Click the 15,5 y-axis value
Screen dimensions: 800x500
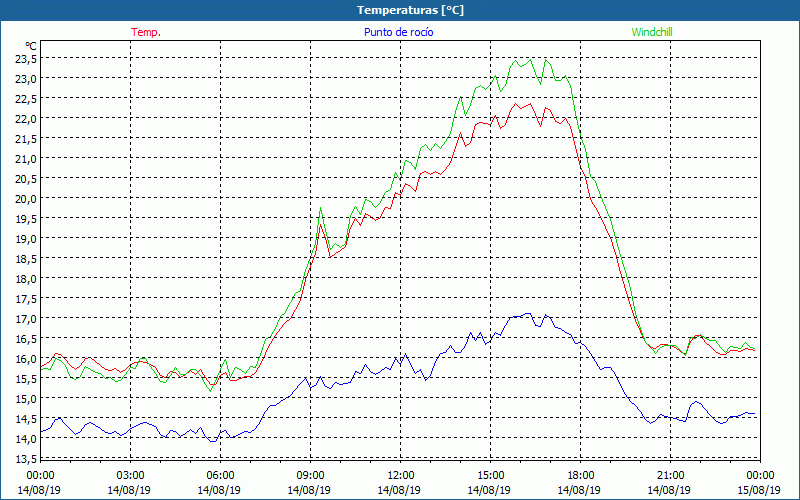point(26,379)
